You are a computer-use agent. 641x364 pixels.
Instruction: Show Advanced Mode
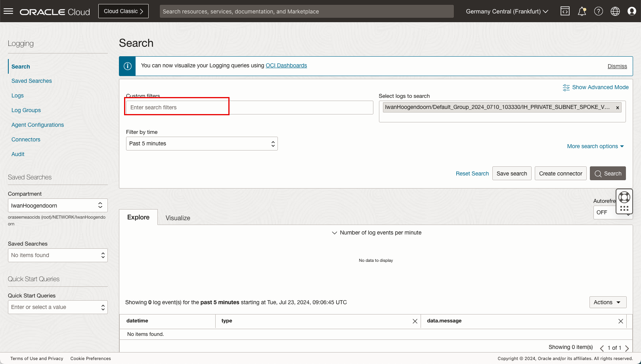click(595, 87)
